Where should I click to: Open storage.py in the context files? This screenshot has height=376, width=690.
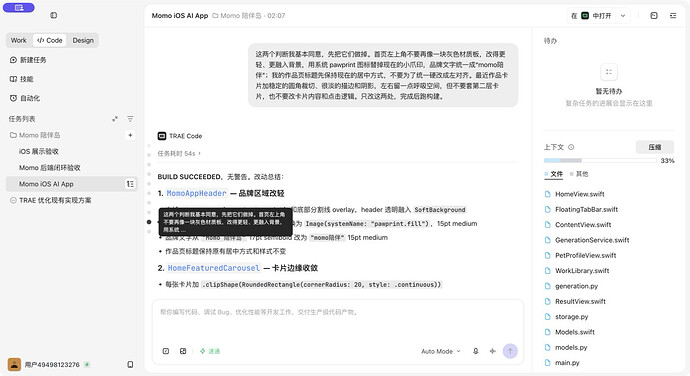pyautogui.click(x=571, y=317)
